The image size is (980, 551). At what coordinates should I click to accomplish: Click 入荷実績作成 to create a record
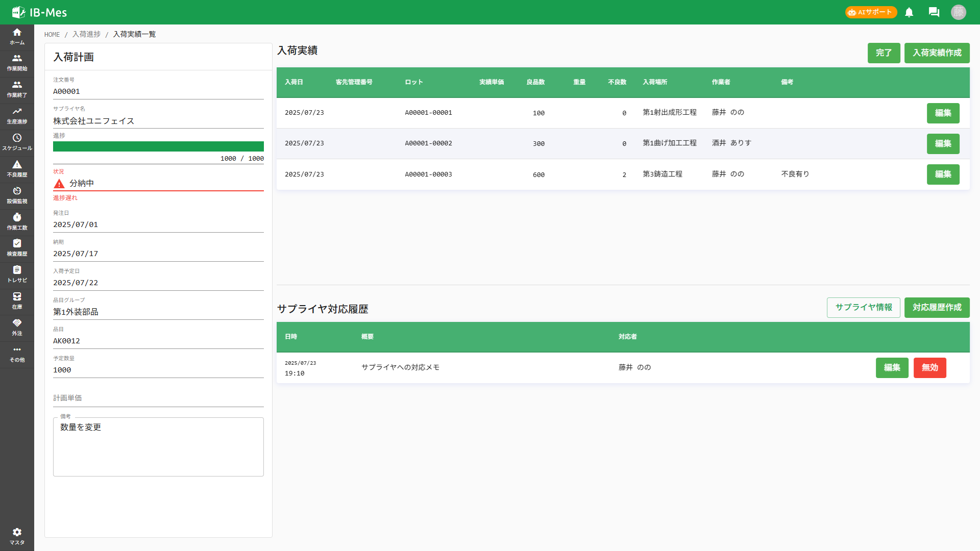click(937, 53)
